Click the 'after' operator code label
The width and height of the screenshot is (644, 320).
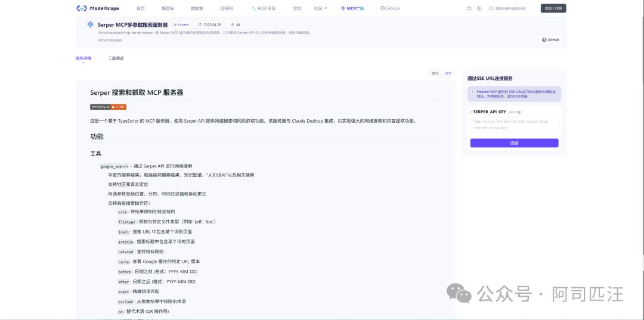tap(123, 282)
